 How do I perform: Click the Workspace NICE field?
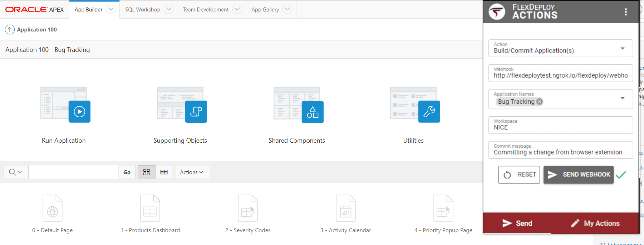561,125
